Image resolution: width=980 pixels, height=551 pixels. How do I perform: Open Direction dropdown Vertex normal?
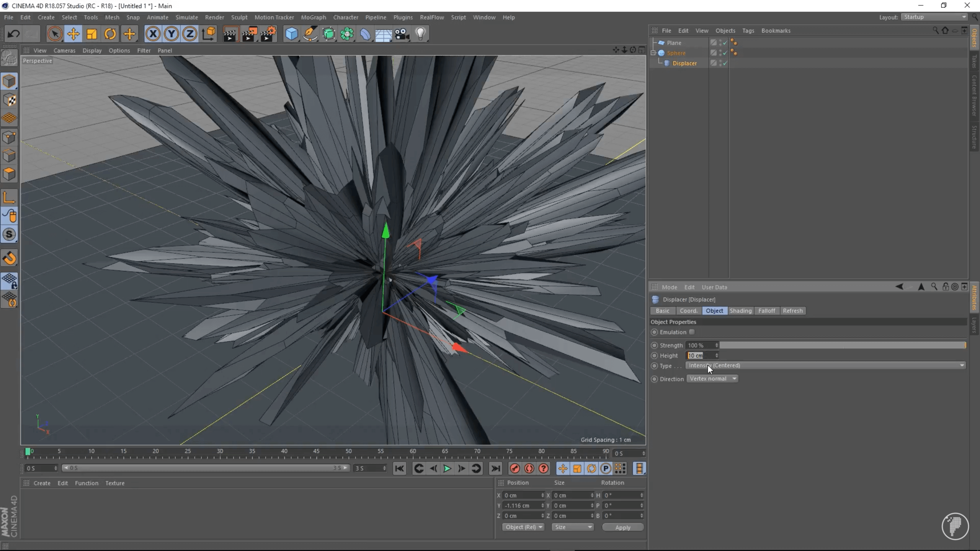pyautogui.click(x=712, y=378)
